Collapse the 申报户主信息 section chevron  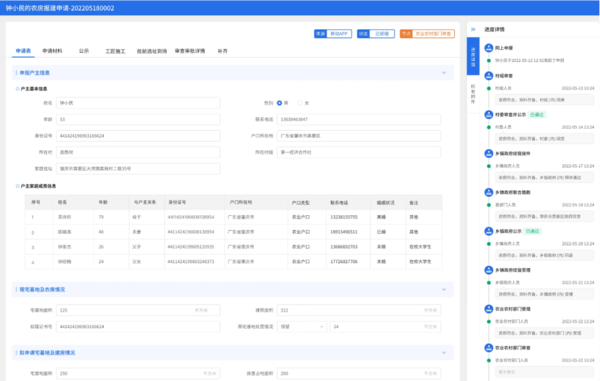(x=444, y=73)
